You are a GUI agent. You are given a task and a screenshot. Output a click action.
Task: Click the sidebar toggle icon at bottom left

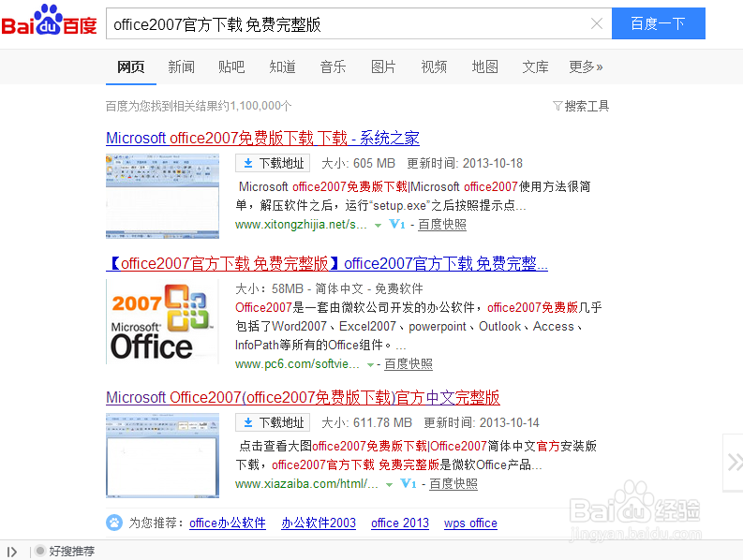(x=12, y=552)
